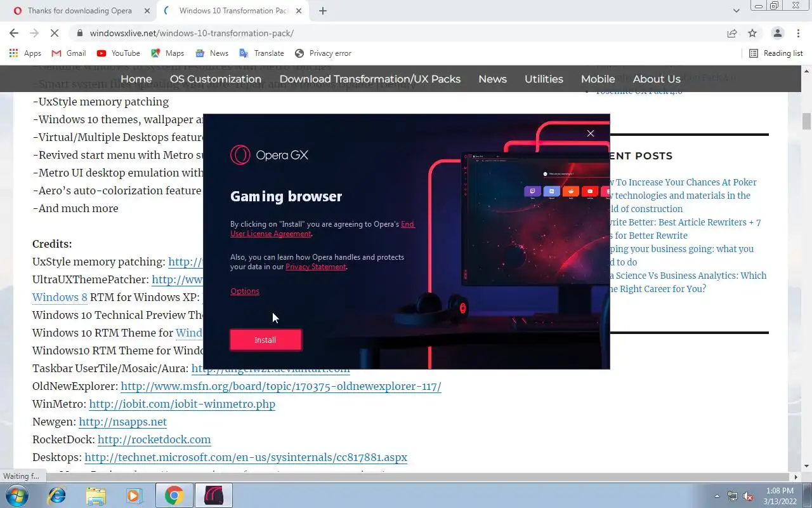Screen dimensions: 812x508
Task: Open the Chrome three-dot menu
Action: coord(798,33)
